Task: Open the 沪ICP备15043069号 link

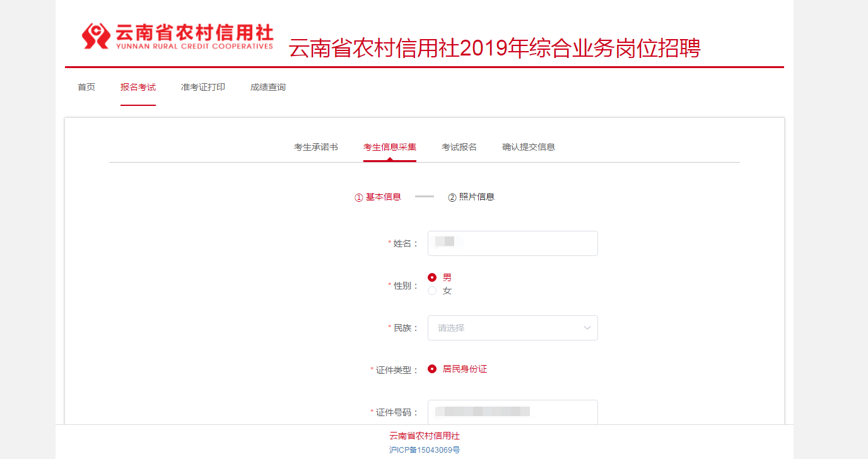Action: pyautogui.click(x=425, y=450)
